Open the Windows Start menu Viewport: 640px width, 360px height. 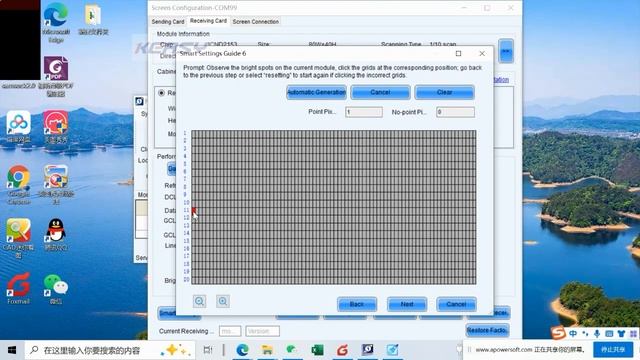(x=12, y=350)
